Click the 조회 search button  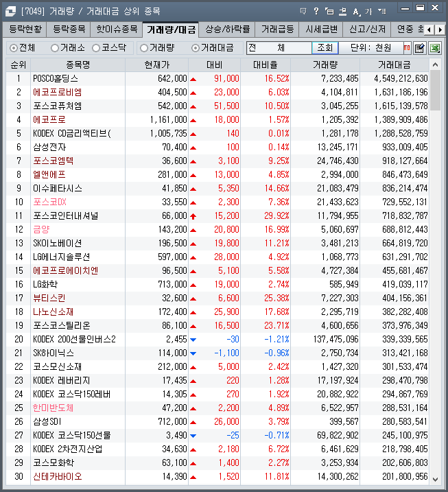[325, 48]
